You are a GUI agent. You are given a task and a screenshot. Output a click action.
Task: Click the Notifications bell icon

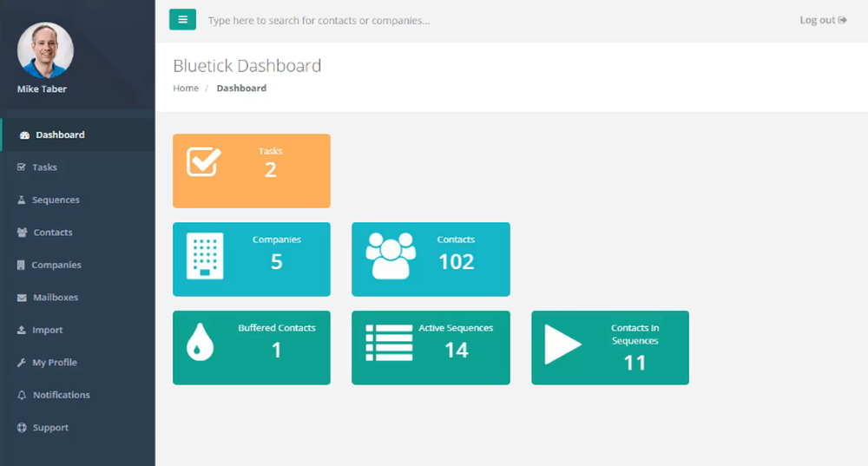22,395
